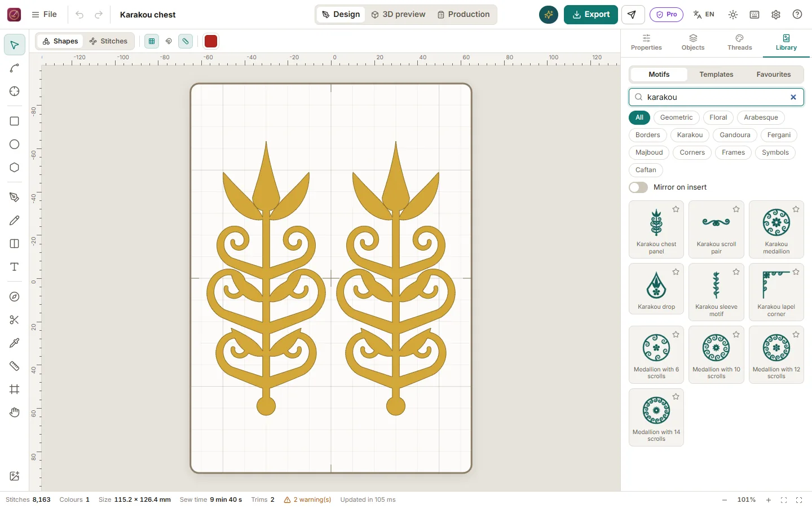Select the eyedropper tool
Screen dimensions: 812x508
click(x=15, y=343)
